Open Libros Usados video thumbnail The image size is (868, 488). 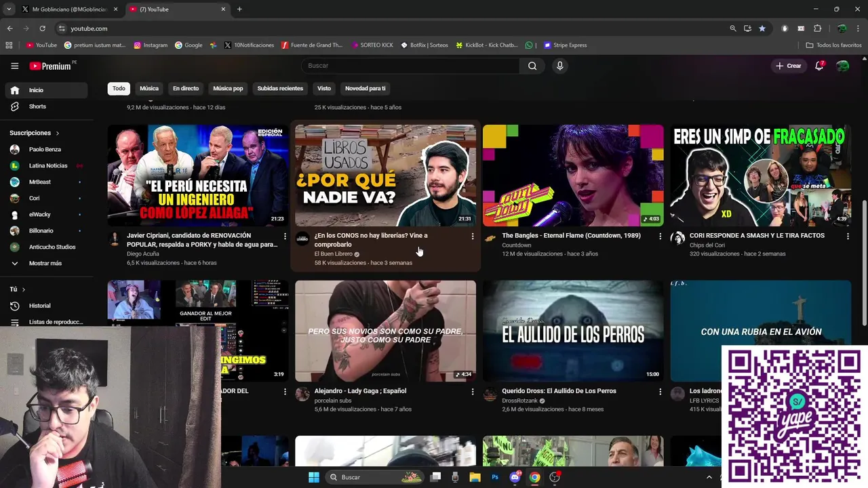click(x=385, y=175)
